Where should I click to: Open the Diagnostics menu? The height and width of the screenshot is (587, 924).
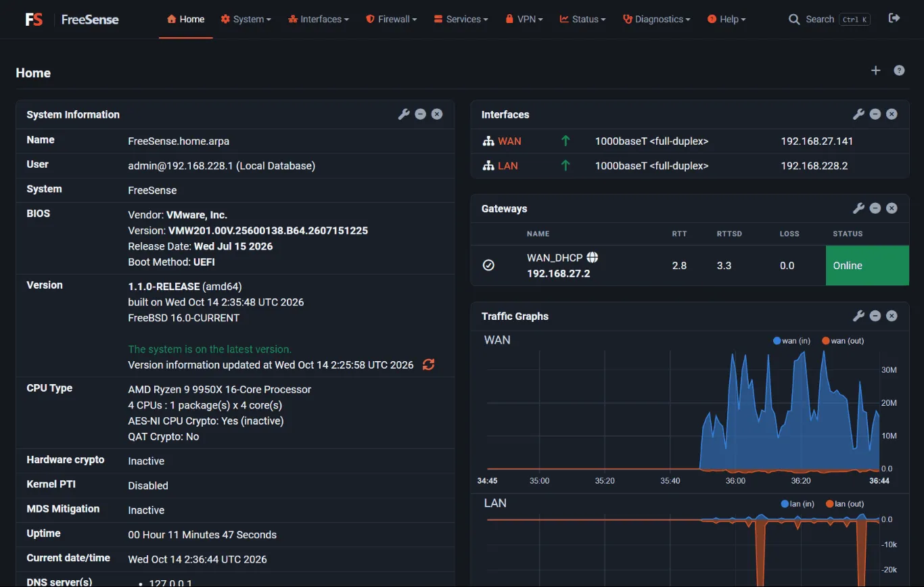pos(656,19)
